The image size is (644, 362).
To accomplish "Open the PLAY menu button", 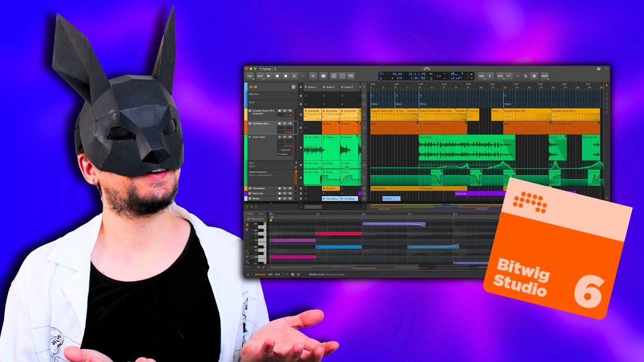I will point(260,76).
